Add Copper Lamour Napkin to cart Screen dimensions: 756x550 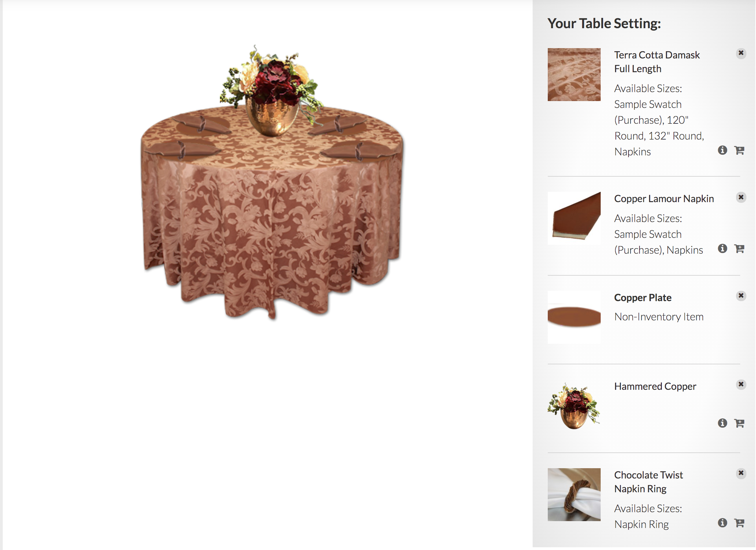pos(739,249)
